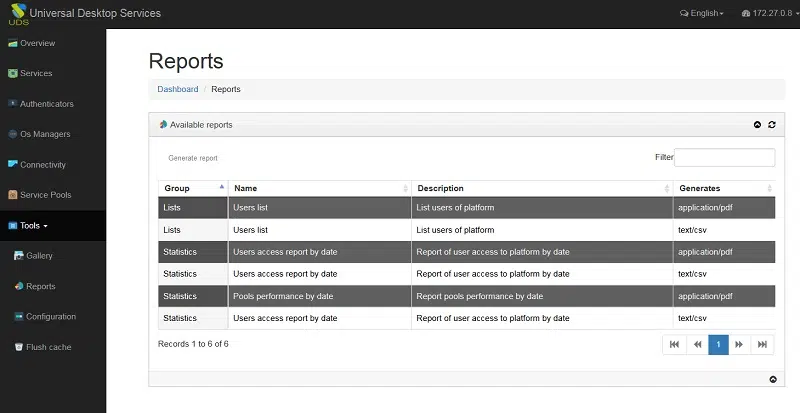Collapse the Available reports panel with the up arrow
This screenshot has width=800, height=413.
point(757,125)
